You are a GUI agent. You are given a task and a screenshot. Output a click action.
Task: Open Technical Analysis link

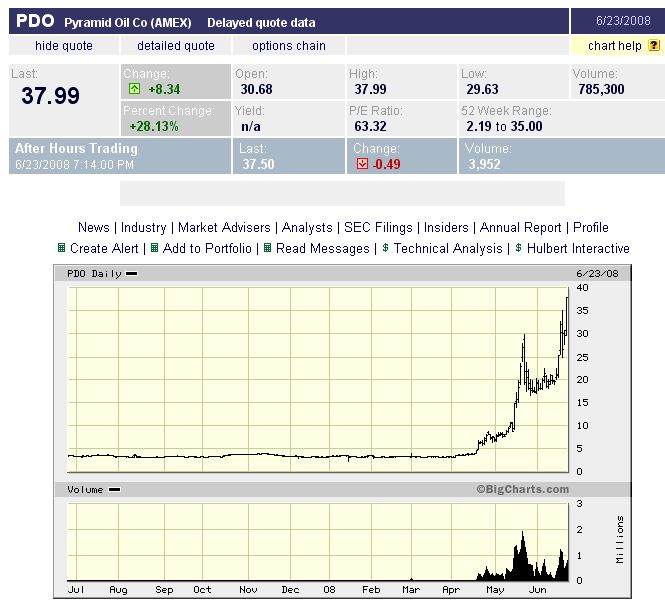click(x=448, y=248)
